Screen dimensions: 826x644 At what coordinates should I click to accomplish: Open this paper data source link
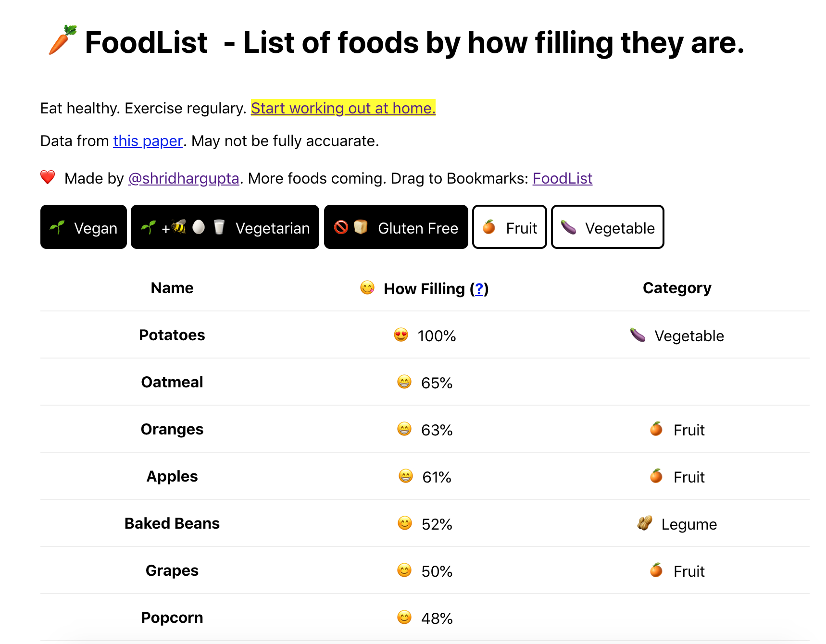click(x=148, y=141)
